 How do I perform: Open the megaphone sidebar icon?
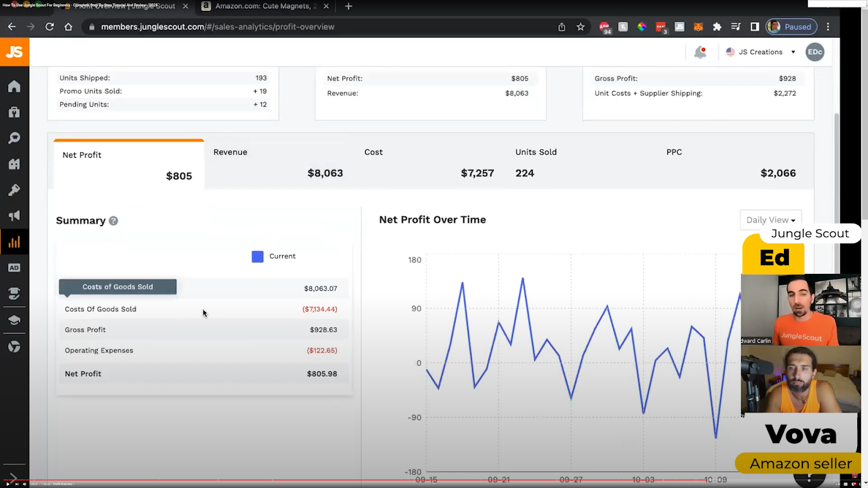click(14, 216)
